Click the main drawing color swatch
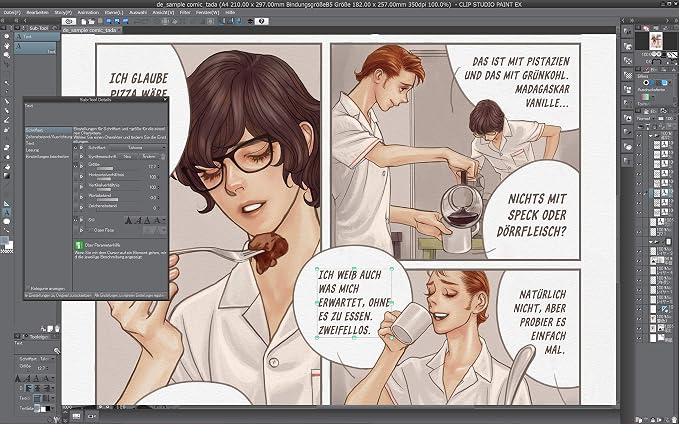This screenshot has height=424, width=679. [x=4, y=241]
